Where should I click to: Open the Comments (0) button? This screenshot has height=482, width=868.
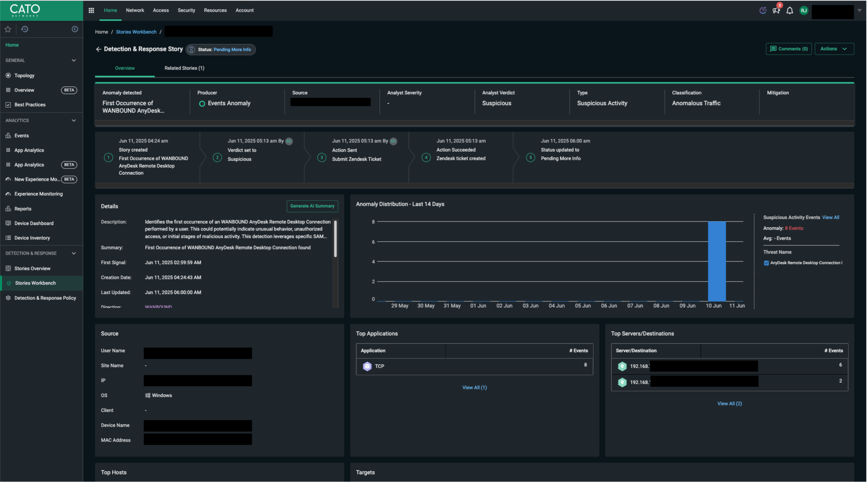[x=788, y=49]
